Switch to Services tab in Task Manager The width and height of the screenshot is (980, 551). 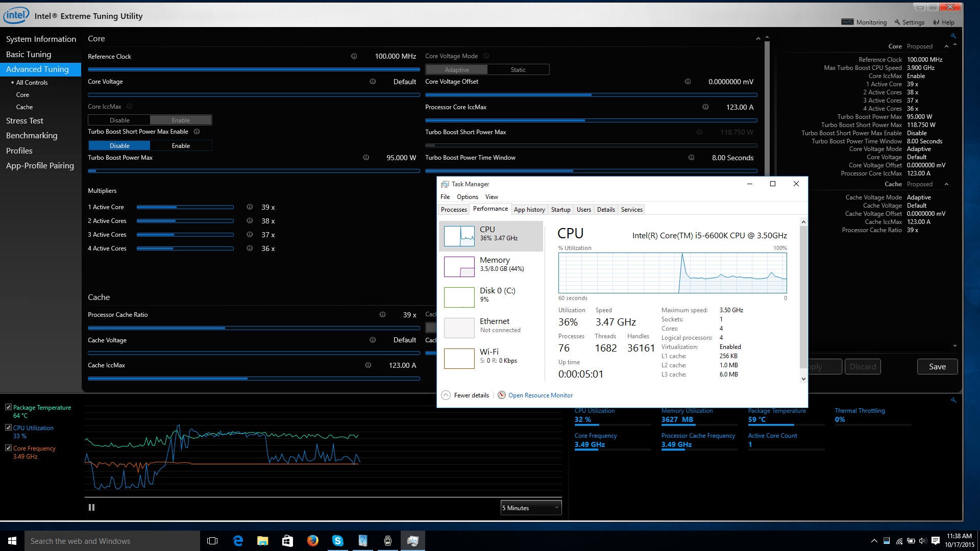631,210
